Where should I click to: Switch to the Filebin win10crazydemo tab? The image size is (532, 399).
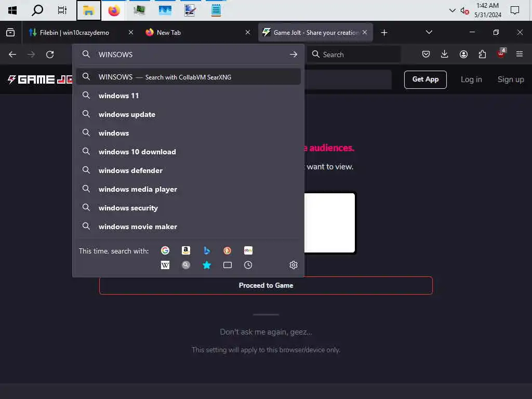(81, 33)
